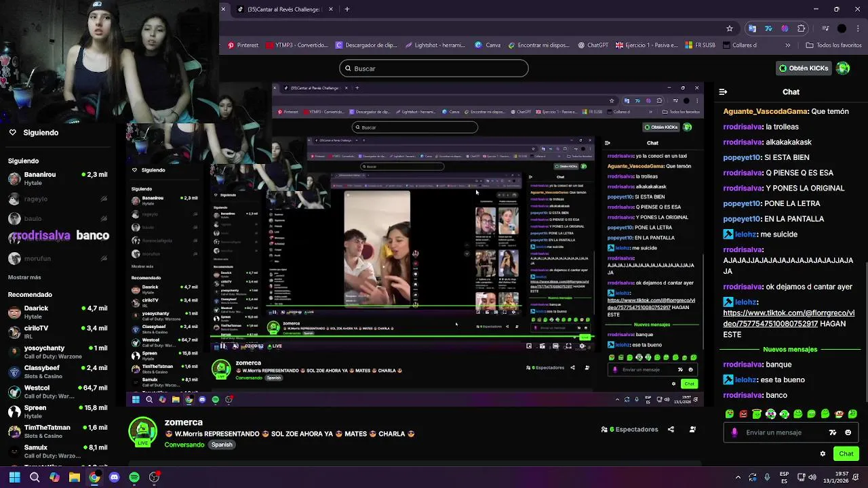This screenshot has height=488, width=868.
Task: Open the Lightshot bookmark
Action: (435, 45)
